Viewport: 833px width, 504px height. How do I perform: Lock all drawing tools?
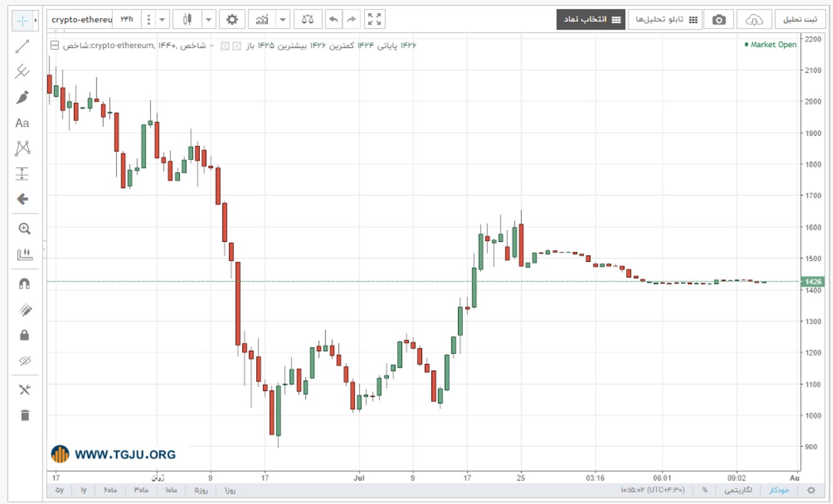point(25,335)
